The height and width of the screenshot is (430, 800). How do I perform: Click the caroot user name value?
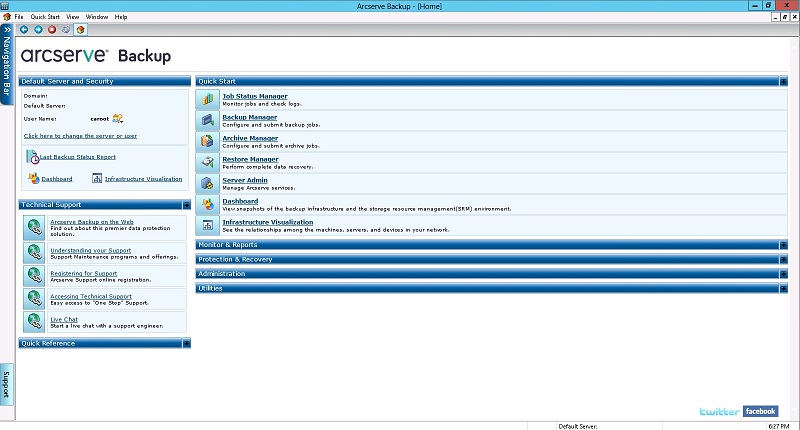(99, 119)
